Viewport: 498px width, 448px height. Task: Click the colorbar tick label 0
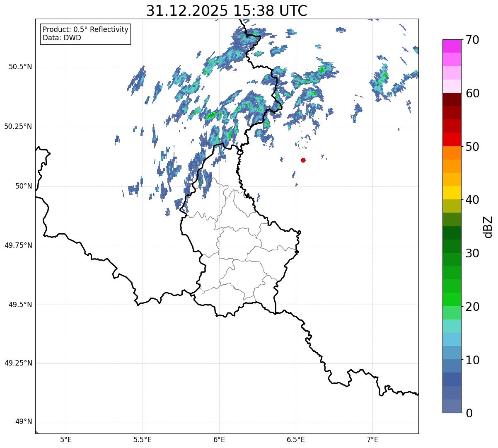coord(469,413)
